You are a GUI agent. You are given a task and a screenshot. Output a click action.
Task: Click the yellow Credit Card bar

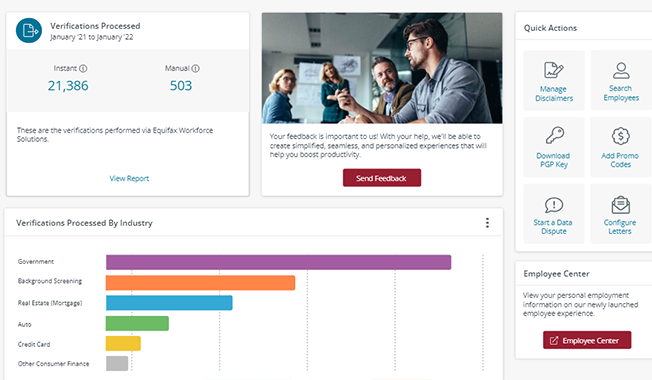click(x=123, y=343)
